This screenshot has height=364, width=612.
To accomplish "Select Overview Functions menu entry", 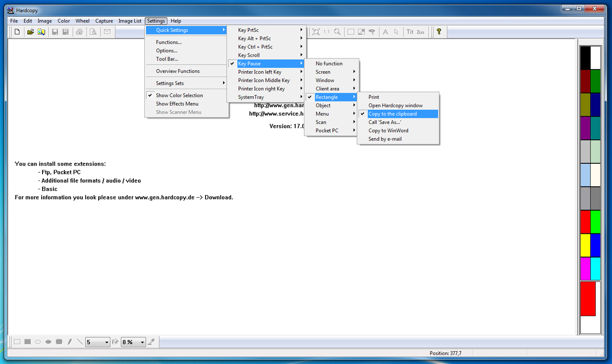I will click(x=186, y=71).
